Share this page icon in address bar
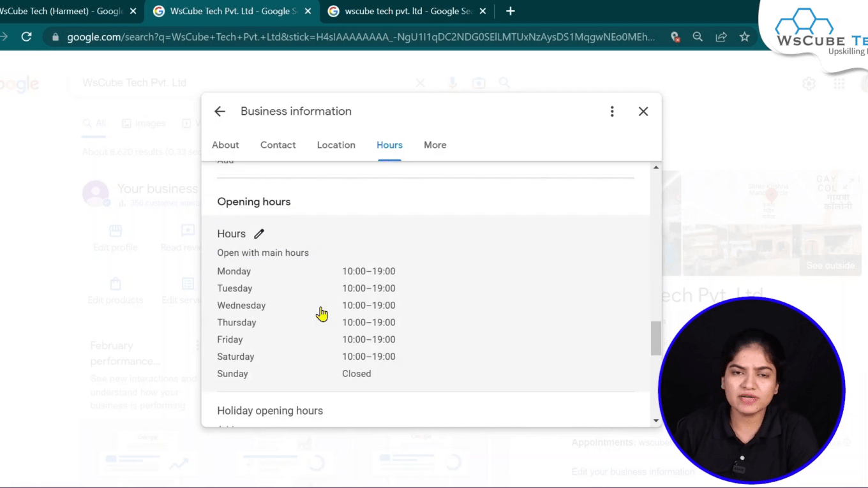 (721, 37)
